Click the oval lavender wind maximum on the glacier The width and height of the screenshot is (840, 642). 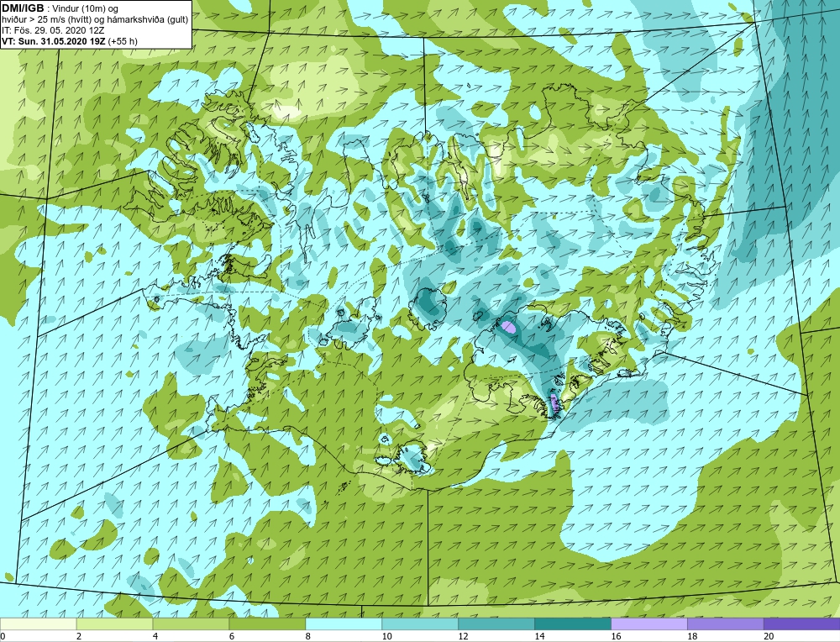pos(508,327)
